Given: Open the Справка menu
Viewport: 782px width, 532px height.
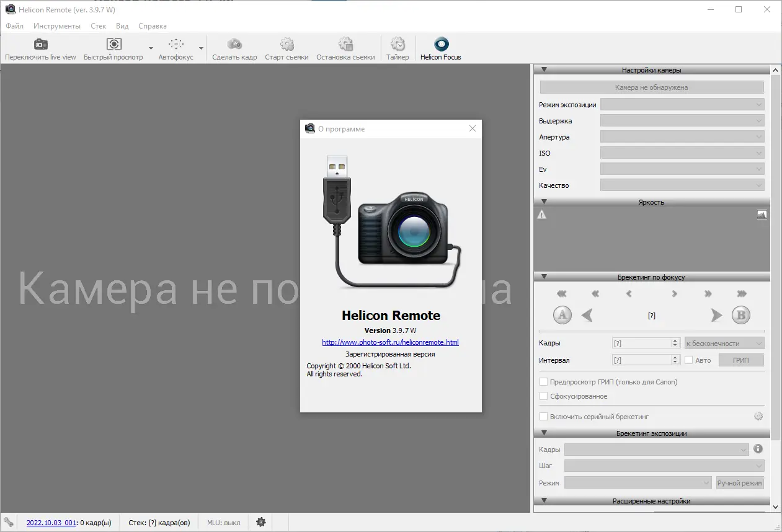Looking at the screenshot, I should point(153,26).
